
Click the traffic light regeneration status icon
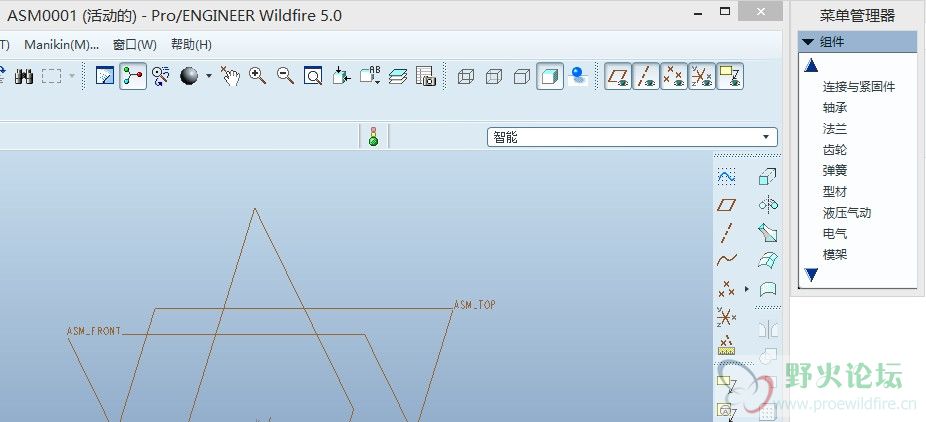point(373,137)
